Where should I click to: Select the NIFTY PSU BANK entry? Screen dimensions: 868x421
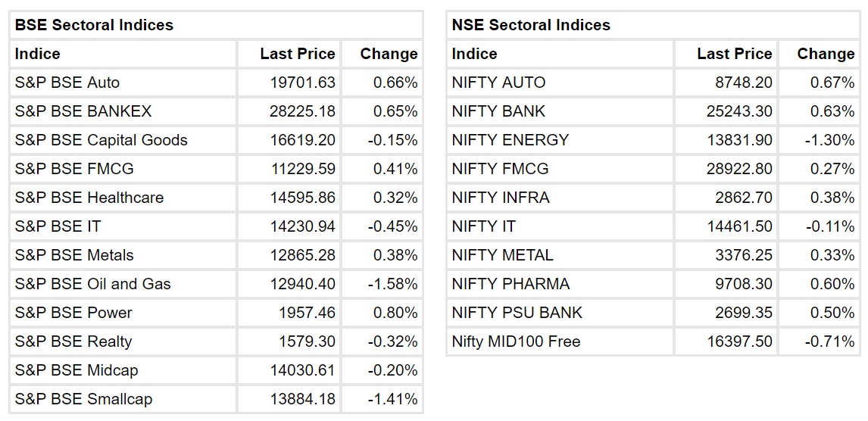(517, 313)
